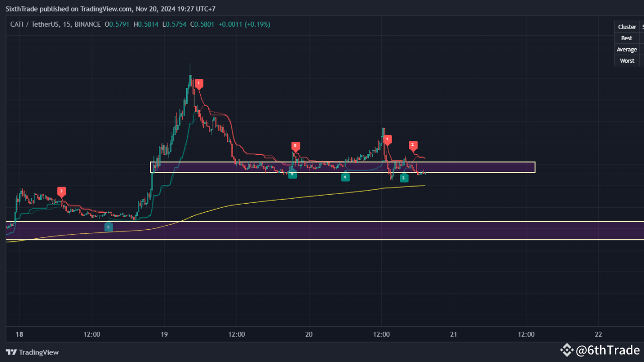
Task: Click the Worst row in the stats panel
Action: pyautogui.click(x=627, y=60)
